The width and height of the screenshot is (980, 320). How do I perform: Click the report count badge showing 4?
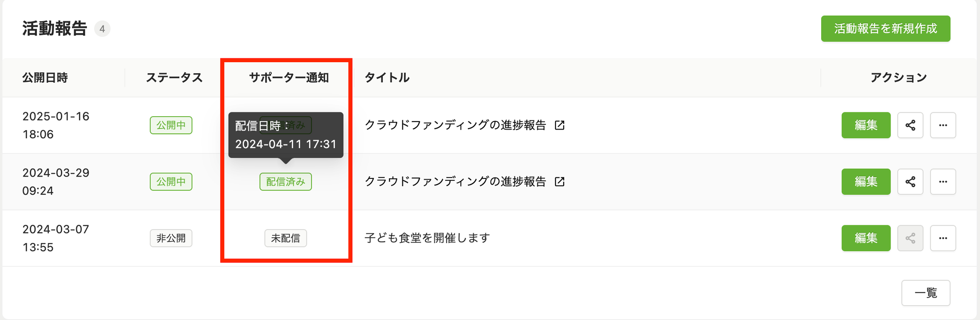point(102,29)
